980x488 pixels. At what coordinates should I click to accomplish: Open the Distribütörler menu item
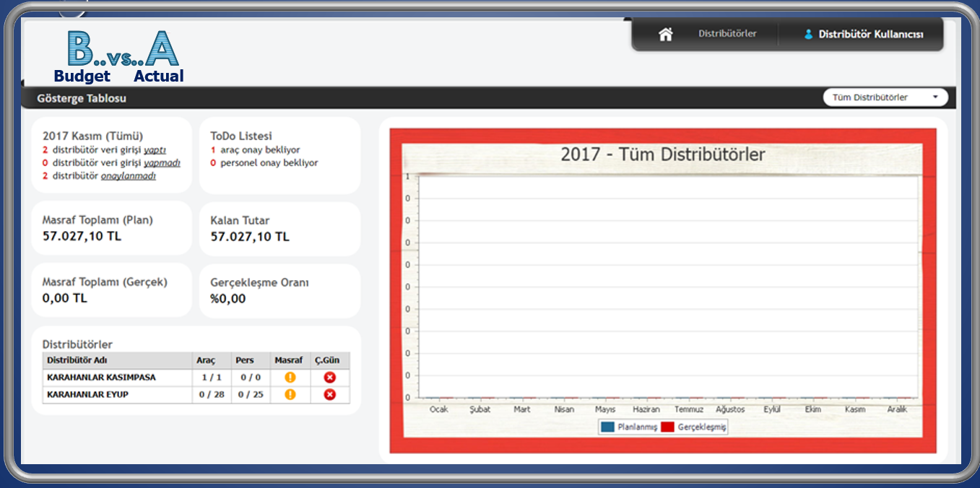pos(727,34)
